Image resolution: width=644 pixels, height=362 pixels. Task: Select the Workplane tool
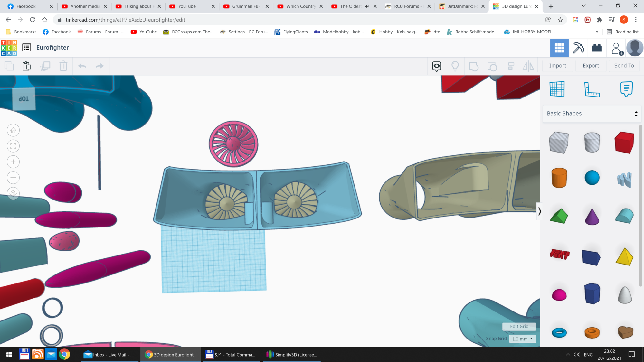(557, 89)
